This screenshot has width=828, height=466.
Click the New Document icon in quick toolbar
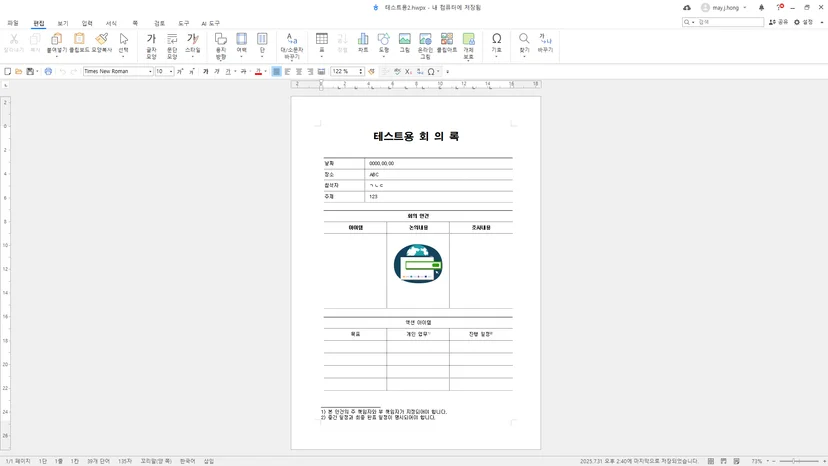tap(7, 71)
